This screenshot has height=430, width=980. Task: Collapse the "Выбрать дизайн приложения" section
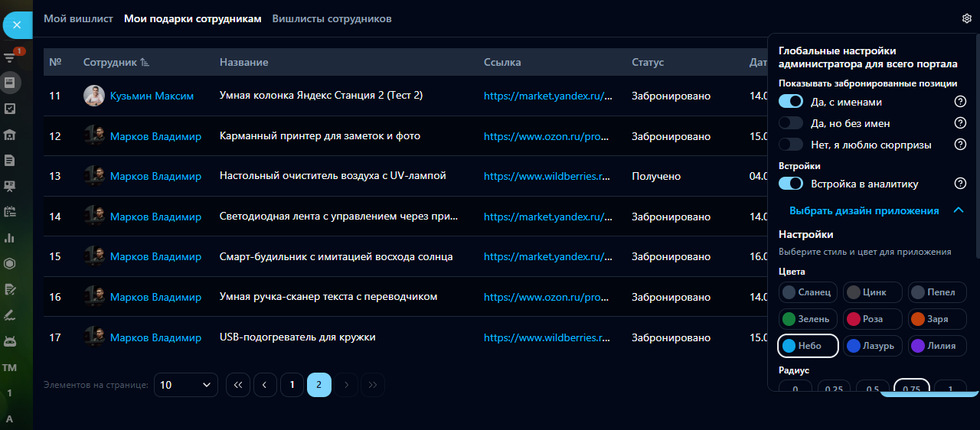pos(959,210)
